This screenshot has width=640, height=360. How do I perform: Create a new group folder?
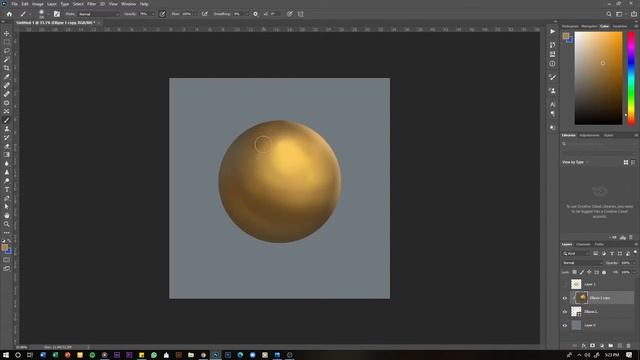click(611, 346)
